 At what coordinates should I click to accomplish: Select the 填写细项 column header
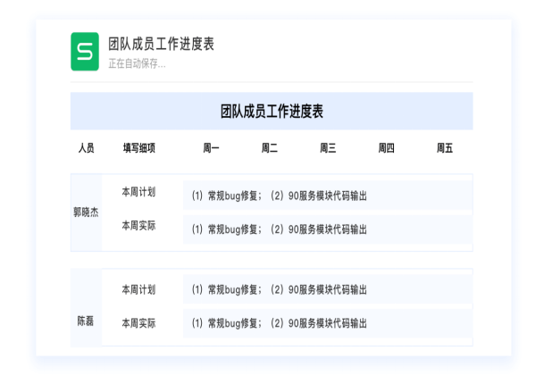click(138, 148)
